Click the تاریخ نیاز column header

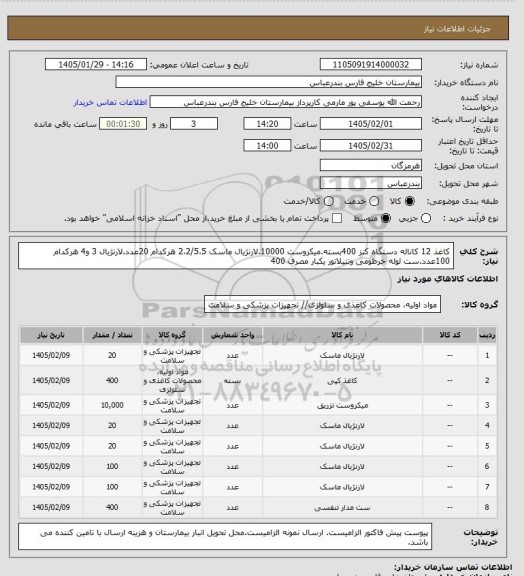pyautogui.click(x=51, y=335)
